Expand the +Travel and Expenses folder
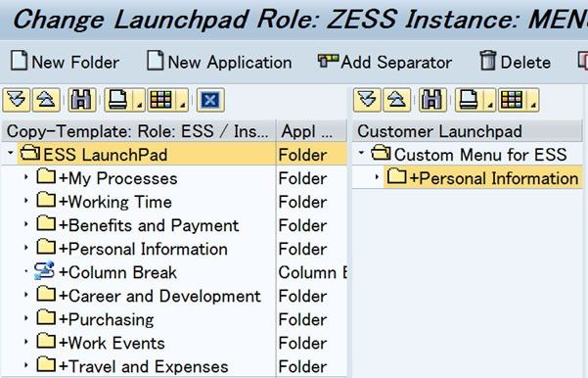 (25, 365)
